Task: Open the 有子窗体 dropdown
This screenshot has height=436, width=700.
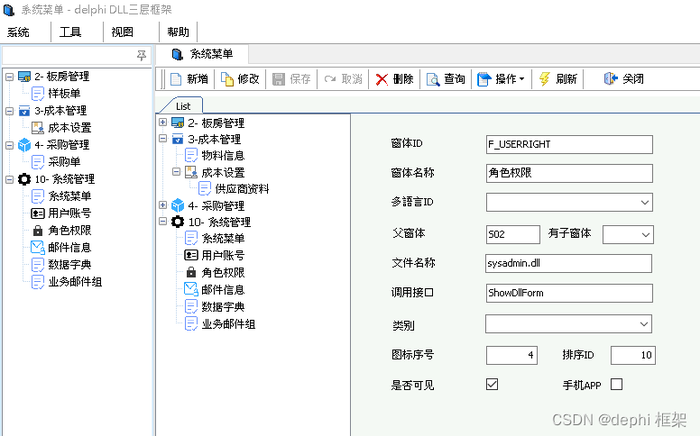Action: [x=644, y=233]
